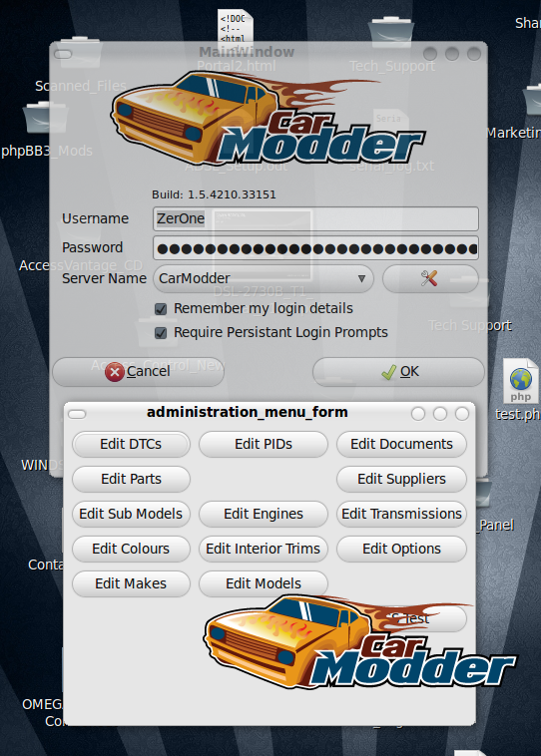The height and width of the screenshot is (756, 541).
Task: Select the Build: 1.5.4210.33151 version text
Action: 214,194
